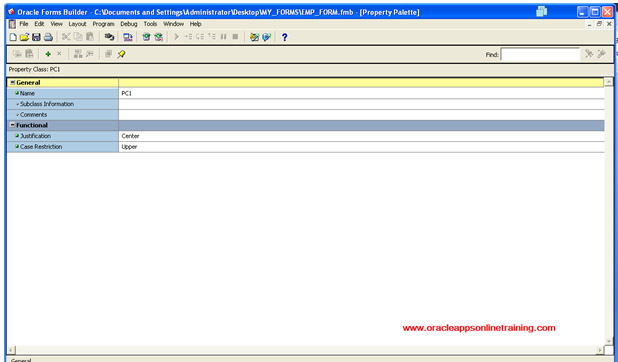Click the horizontal scrollbar left arrow

[11, 350]
